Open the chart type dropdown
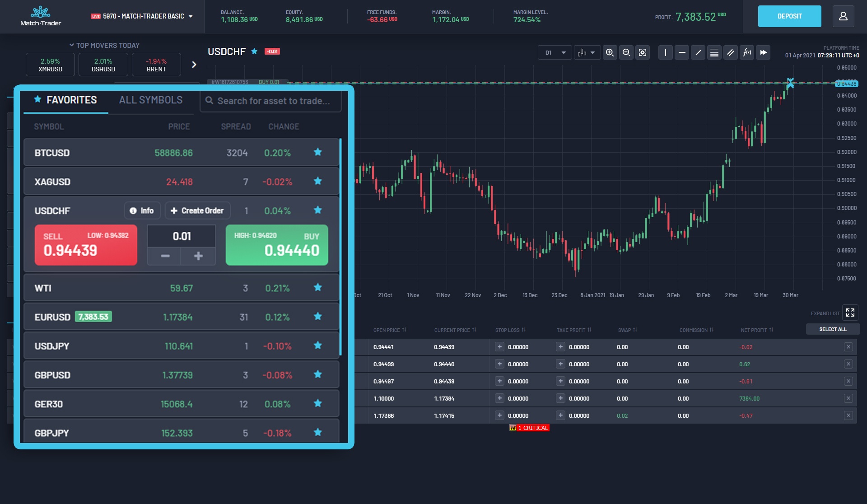This screenshot has width=867, height=504. pyautogui.click(x=587, y=52)
